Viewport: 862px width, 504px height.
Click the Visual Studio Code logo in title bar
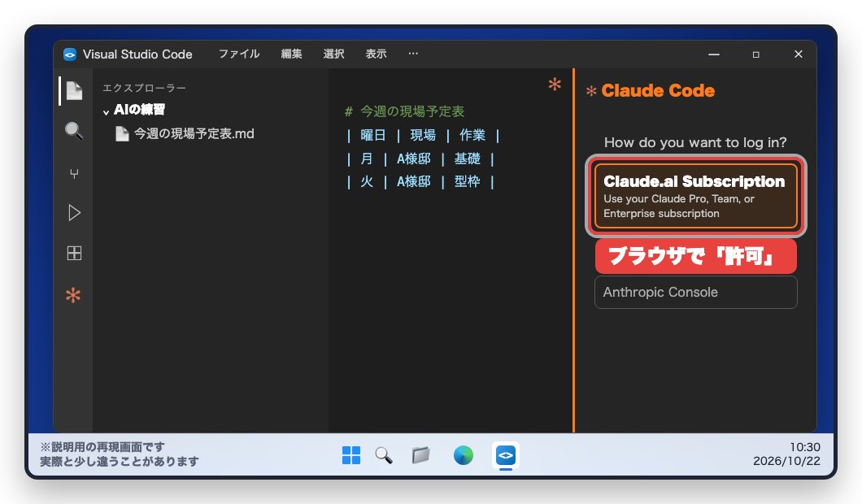click(x=70, y=54)
